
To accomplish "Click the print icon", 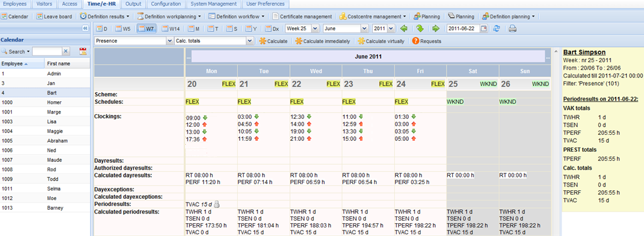I will pyautogui.click(x=512, y=29).
